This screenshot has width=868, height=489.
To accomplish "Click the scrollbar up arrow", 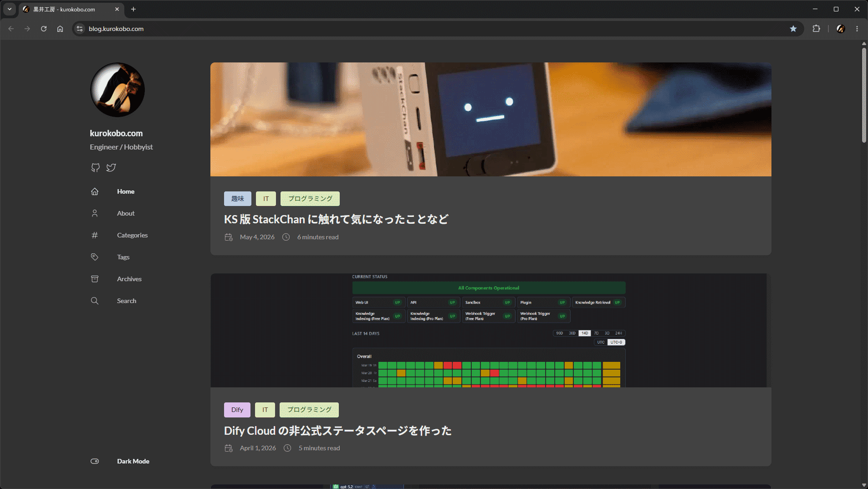I will point(864,44).
